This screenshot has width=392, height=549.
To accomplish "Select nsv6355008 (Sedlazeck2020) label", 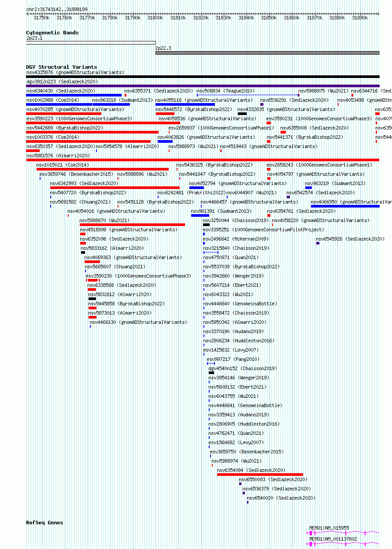I will click(315, 128).
